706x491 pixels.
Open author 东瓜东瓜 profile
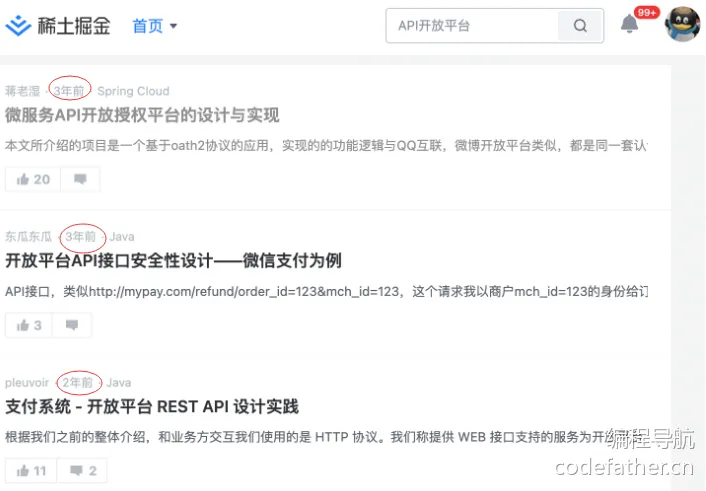(x=28, y=236)
